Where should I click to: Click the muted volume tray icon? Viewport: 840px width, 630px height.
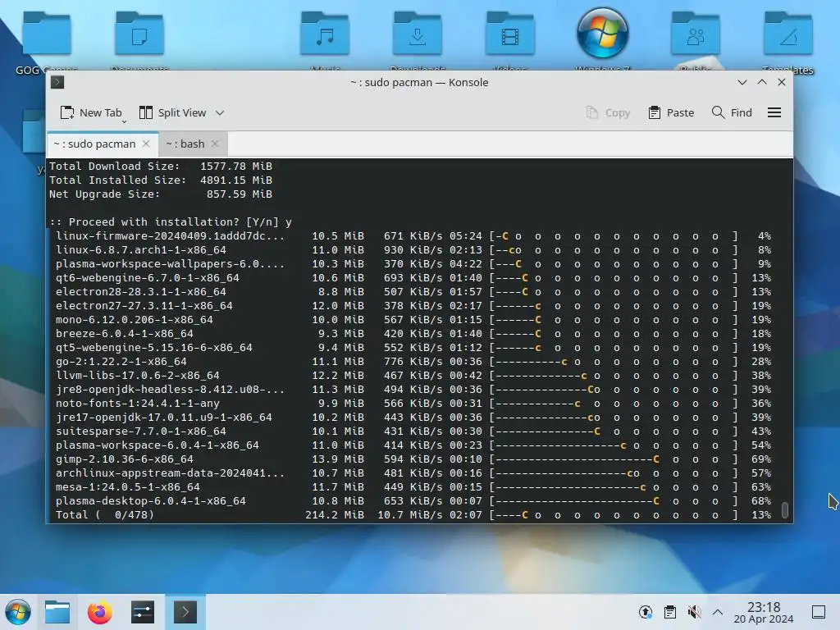coord(694,612)
